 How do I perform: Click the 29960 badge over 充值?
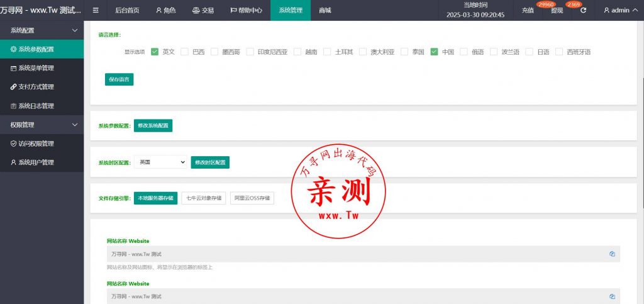(x=546, y=4)
